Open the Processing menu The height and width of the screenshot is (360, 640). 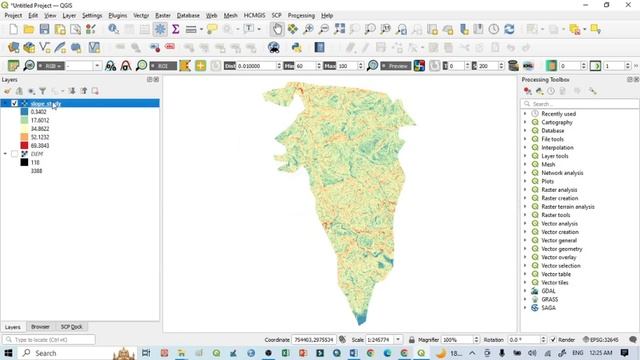(x=301, y=16)
